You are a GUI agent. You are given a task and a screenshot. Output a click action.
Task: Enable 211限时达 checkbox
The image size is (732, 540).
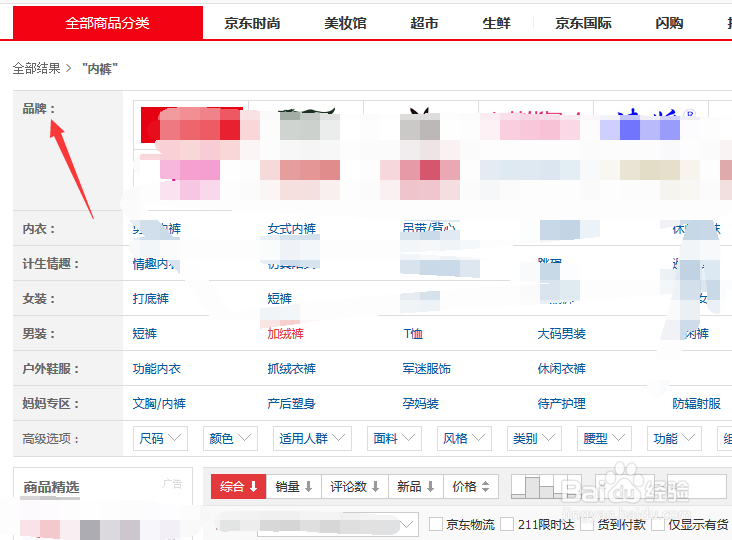(x=507, y=524)
